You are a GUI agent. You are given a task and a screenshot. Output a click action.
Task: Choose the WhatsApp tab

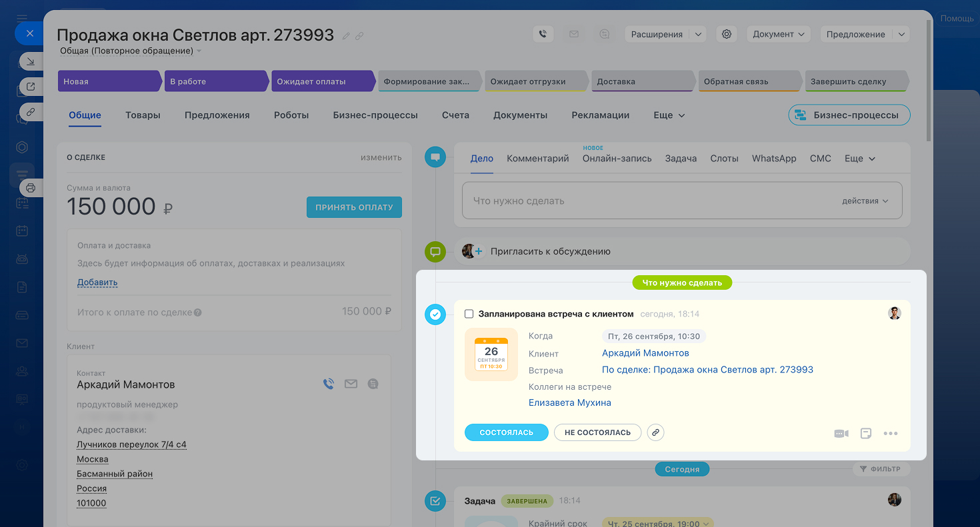pyautogui.click(x=774, y=159)
